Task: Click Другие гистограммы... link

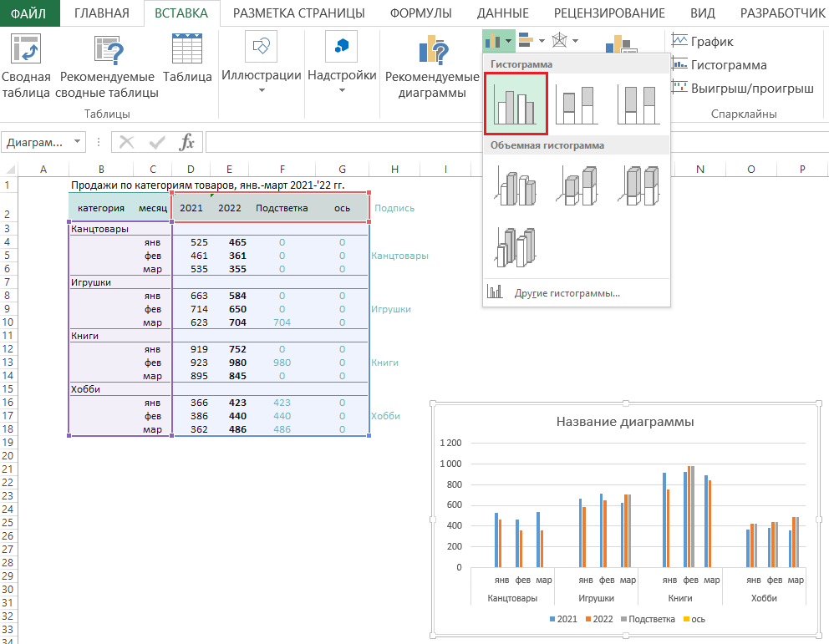Action: (x=567, y=293)
